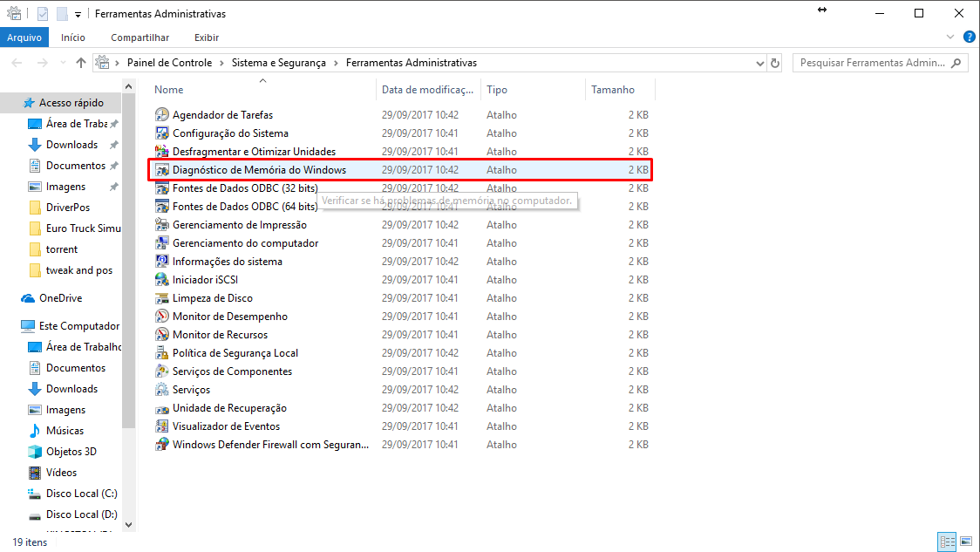Click the search magnifier icon
Screen dimensions: 980x552
956,63
